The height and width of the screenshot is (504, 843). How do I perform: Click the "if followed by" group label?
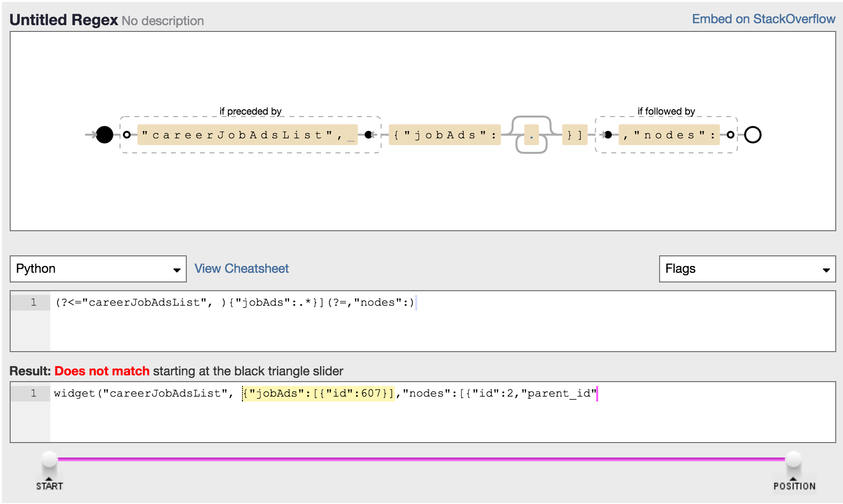[666, 111]
